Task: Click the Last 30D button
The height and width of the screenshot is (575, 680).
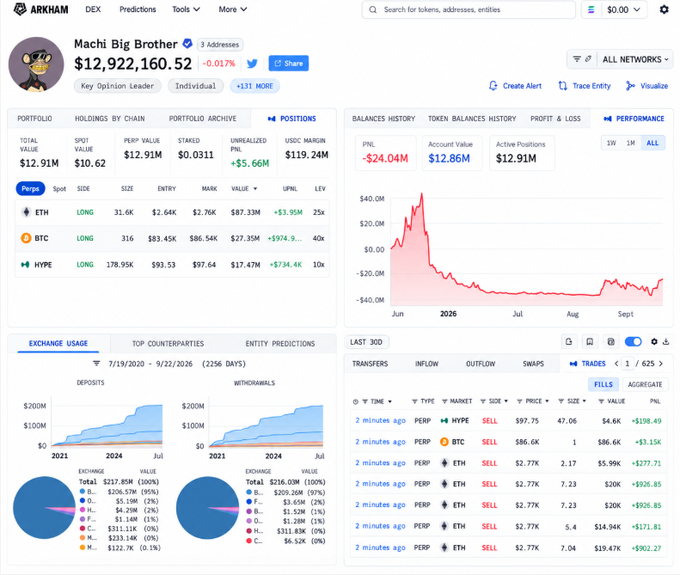Action: click(x=366, y=342)
